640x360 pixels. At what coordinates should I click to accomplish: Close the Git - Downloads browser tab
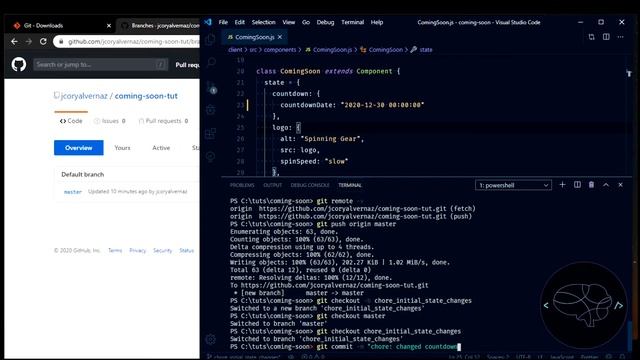point(109,26)
